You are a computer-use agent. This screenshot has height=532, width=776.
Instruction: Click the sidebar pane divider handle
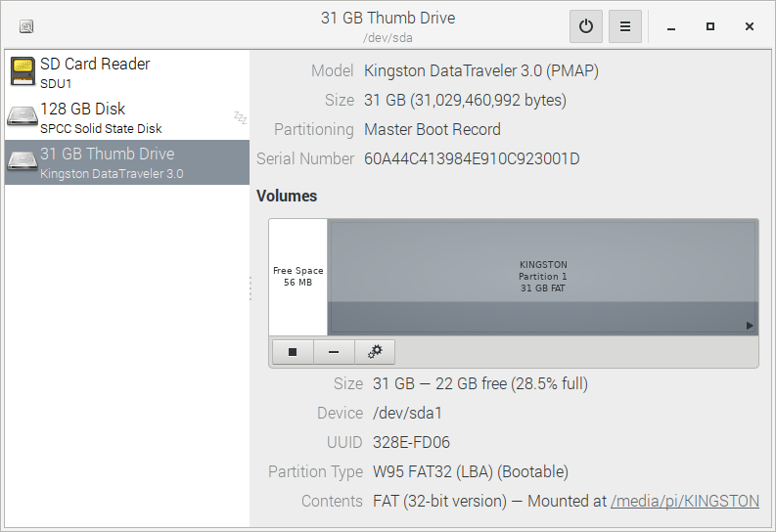(251, 288)
